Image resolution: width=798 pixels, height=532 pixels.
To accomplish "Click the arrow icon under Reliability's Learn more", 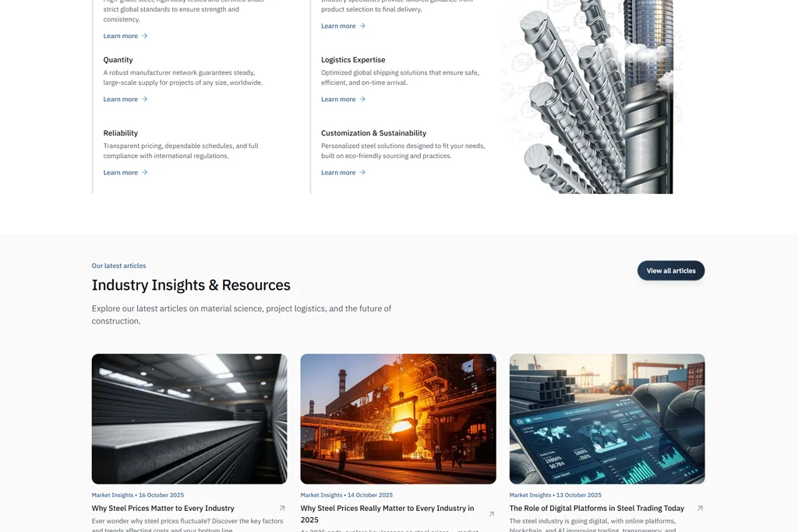I will (x=144, y=172).
